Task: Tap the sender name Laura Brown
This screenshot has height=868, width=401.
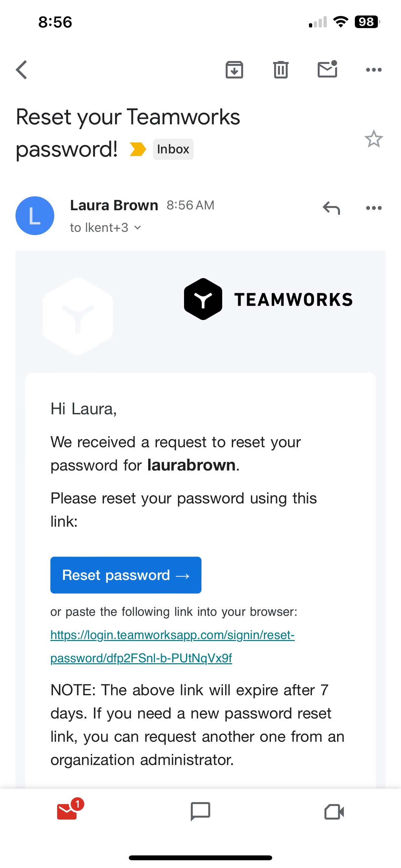Action: 114,205
